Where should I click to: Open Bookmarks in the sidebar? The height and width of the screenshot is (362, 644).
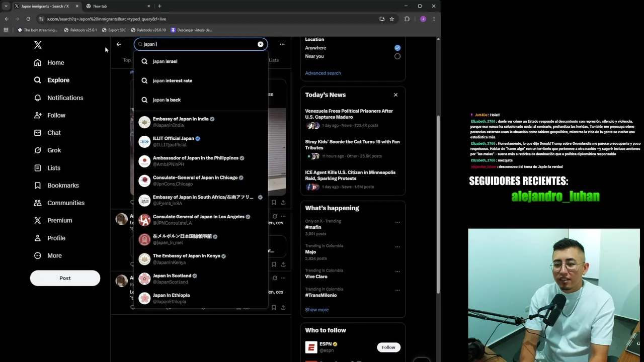pos(56,185)
